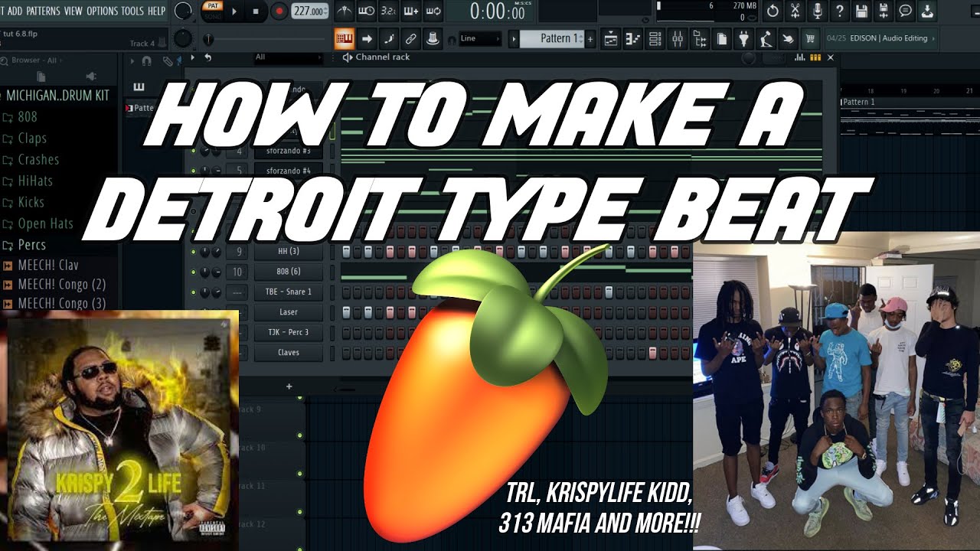Click the scissors one-click audio icon

pos(795,11)
